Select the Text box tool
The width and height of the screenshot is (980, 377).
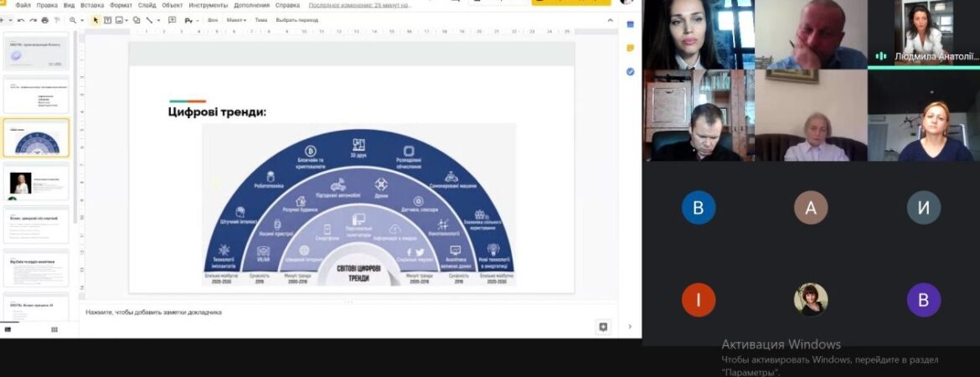click(107, 20)
